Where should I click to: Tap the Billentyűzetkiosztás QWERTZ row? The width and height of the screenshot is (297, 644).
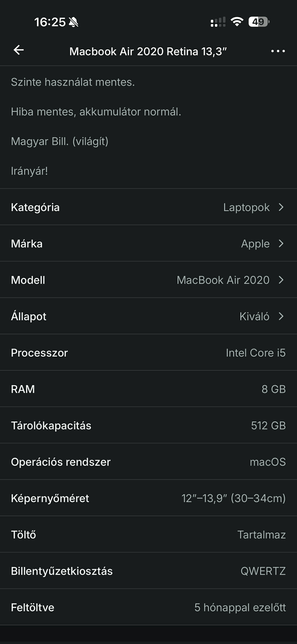148,571
